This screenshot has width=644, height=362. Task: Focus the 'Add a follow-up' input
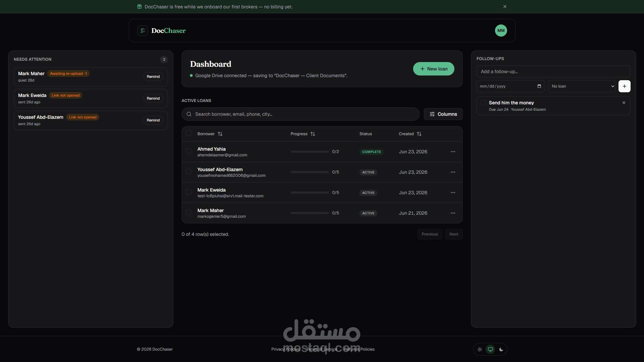[553, 71]
